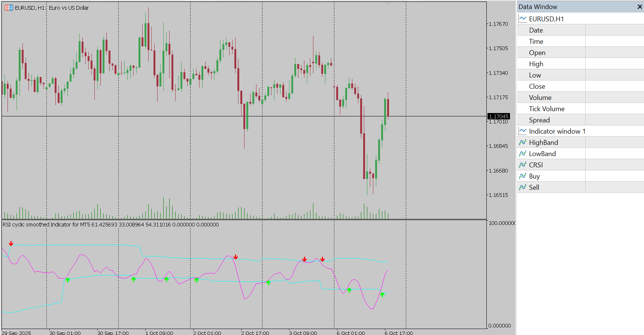644x335 pixels.
Task: Click the Buy indicator icon
Action: tap(523, 176)
